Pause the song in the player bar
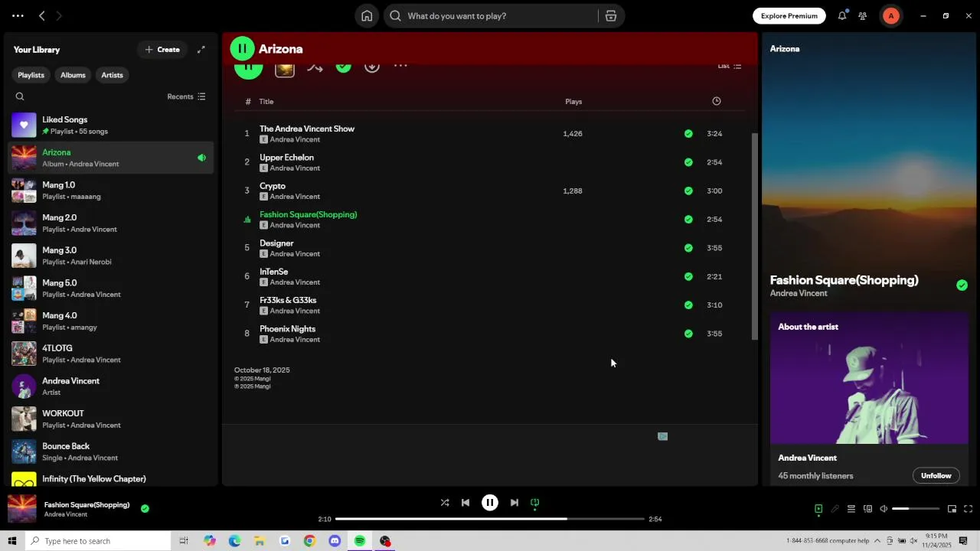 pos(490,503)
